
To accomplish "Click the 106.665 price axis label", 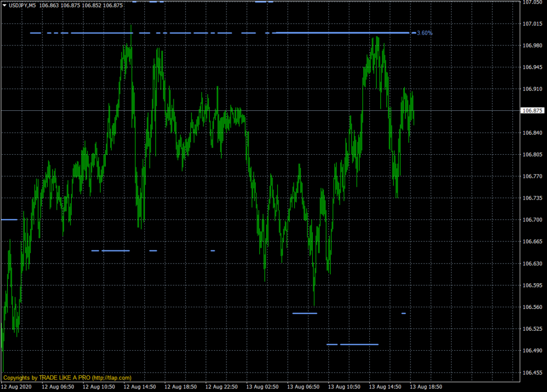I will (532, 241).
